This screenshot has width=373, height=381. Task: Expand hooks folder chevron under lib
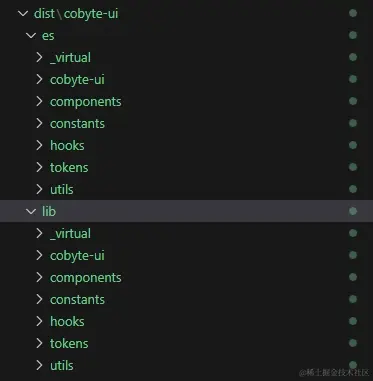39,321
